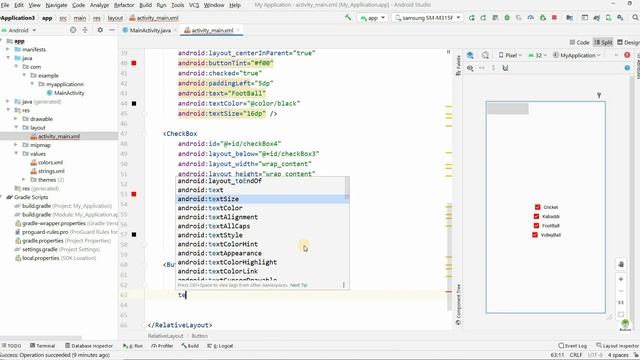This screenshot has width=640, height=360.
Task: Toggle the Kabaddi checkbox in preview
Action: click(x=537, y=216)
